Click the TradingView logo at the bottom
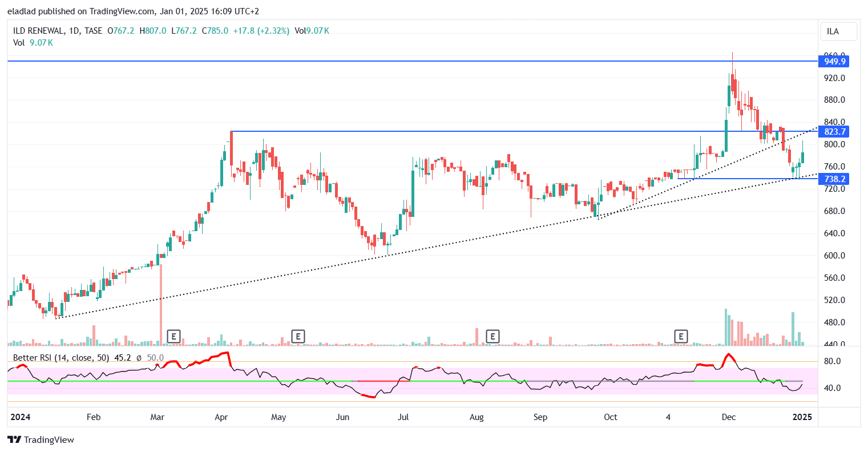The height and width of the screenshot is (452, 868). 41,439
